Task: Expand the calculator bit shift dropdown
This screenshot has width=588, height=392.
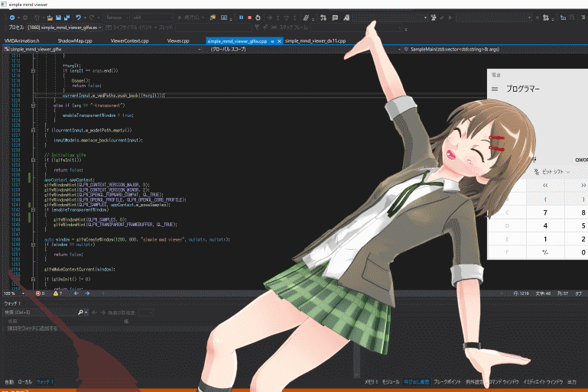Action: 553,172
